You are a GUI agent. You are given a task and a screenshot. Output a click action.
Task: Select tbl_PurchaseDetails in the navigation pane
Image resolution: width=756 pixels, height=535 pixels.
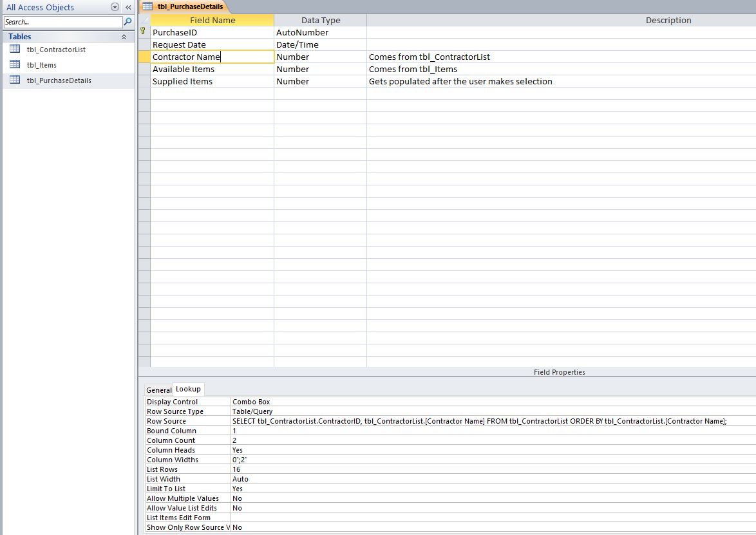(x=59, y=80)
